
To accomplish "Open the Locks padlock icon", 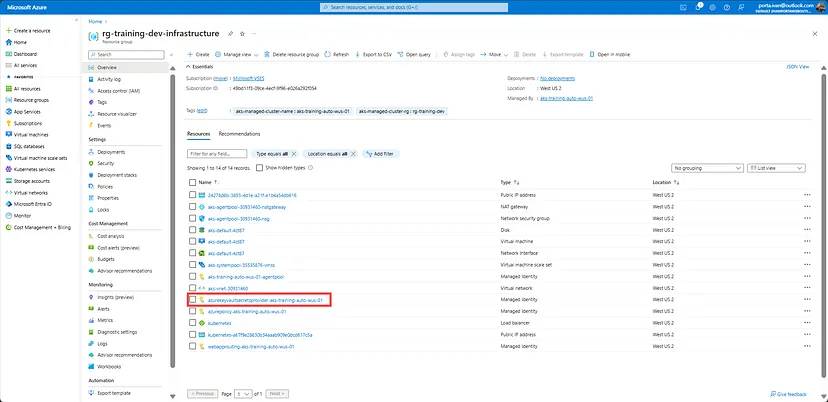I will [x=92, y=210].
